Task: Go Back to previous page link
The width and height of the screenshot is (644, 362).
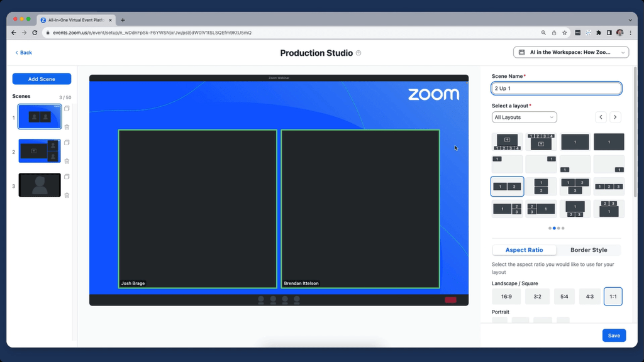Action: coord(23,53)
